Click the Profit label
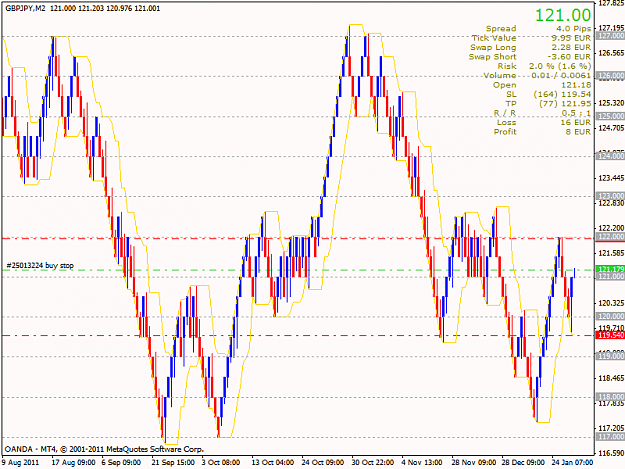Viewport: 625px width, 469px height. click(505, 132)
